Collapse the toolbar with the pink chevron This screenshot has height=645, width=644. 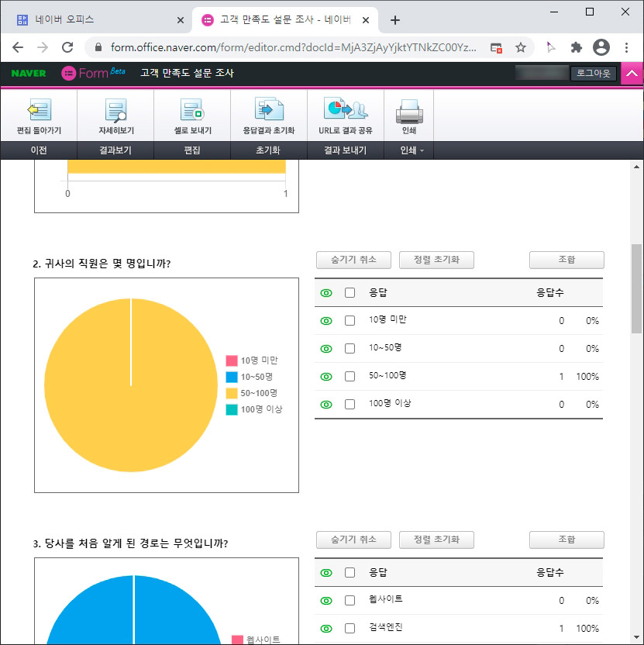[633, 73]
